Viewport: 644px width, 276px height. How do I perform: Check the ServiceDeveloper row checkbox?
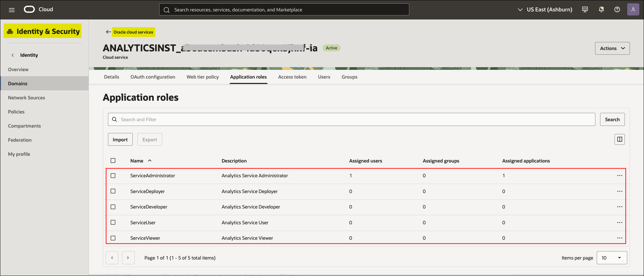[113, 207]
